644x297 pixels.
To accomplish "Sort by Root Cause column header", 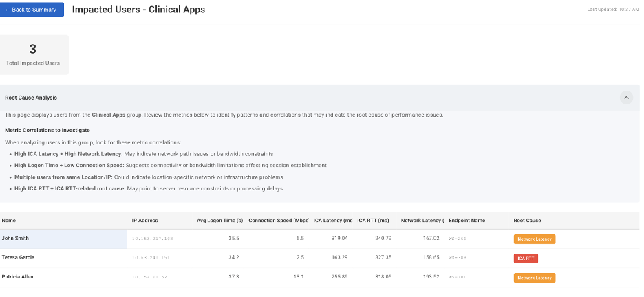I will tap(527, 220).
